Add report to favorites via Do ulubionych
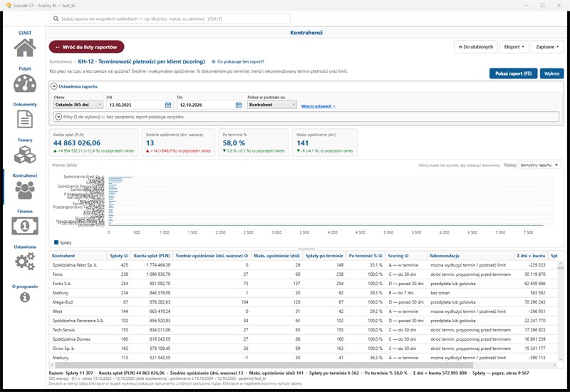This screenshot has width=570, height=392. click(475, 47)
